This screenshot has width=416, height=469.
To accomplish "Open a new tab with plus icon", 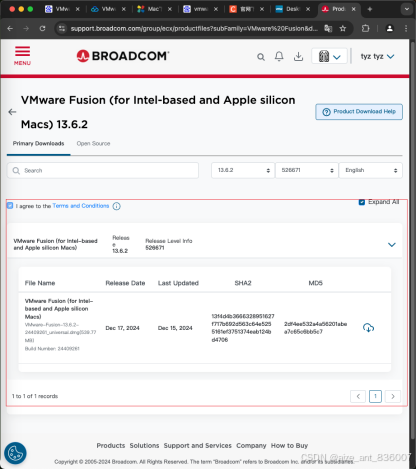I will tap(370, 9).
